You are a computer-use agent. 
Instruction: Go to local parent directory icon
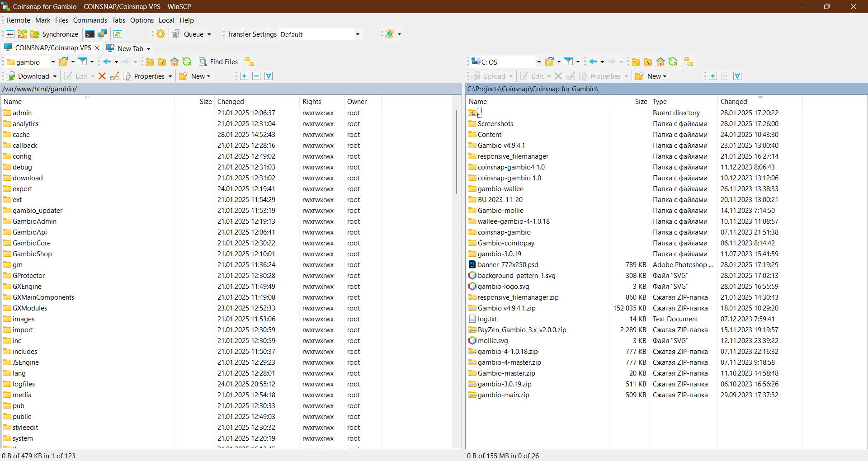pyautogui.click(x=636, y=62)
